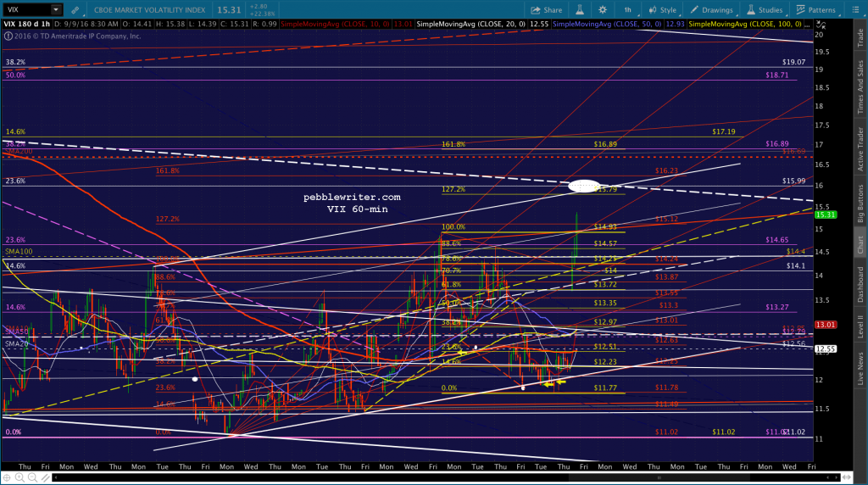Open the Times And Sales sidebar tab

point(860,87)
